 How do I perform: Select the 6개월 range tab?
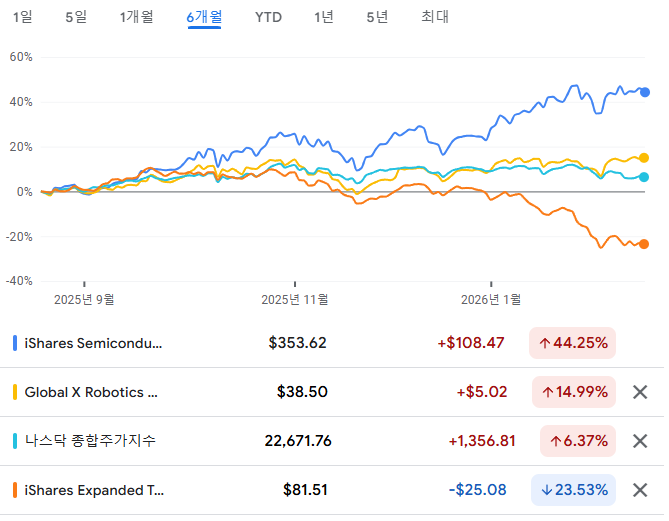[204, 17]
